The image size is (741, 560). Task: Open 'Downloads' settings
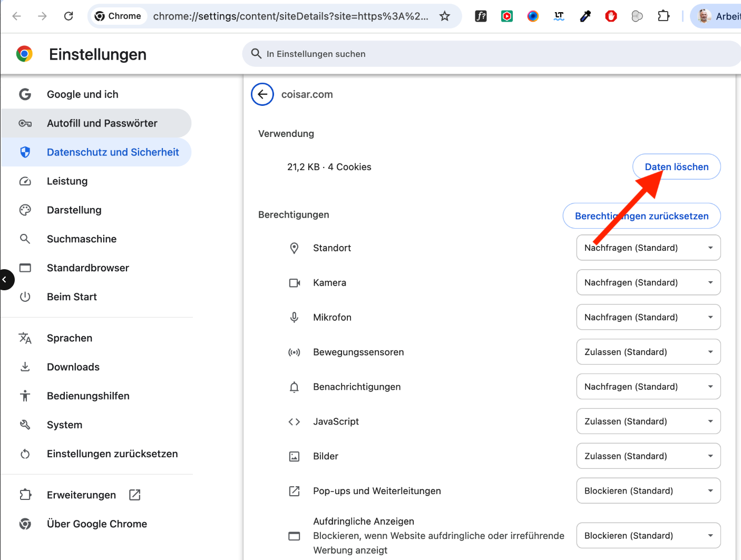[96, 367]
